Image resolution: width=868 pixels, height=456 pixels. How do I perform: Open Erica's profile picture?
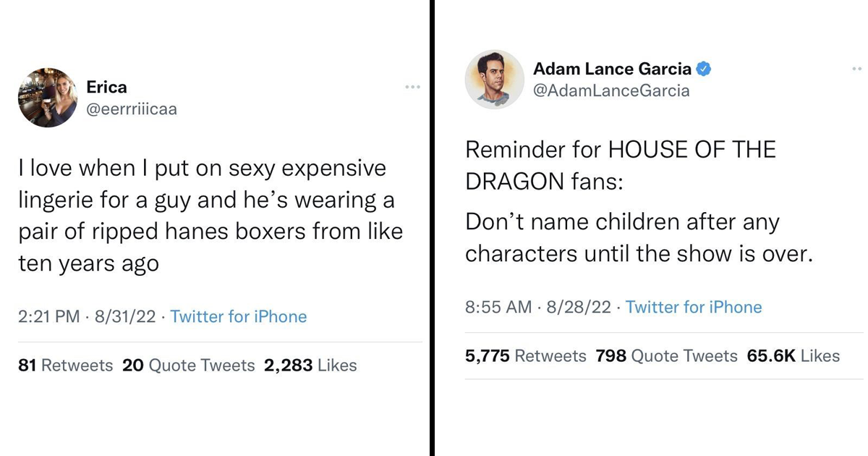(x=48, y=98)
